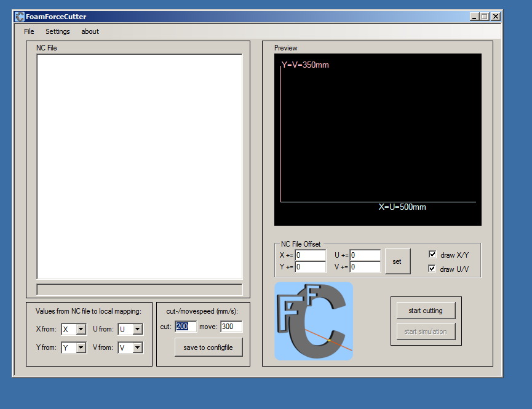
Task: Click save to configfile button
Action: (208, 347)
